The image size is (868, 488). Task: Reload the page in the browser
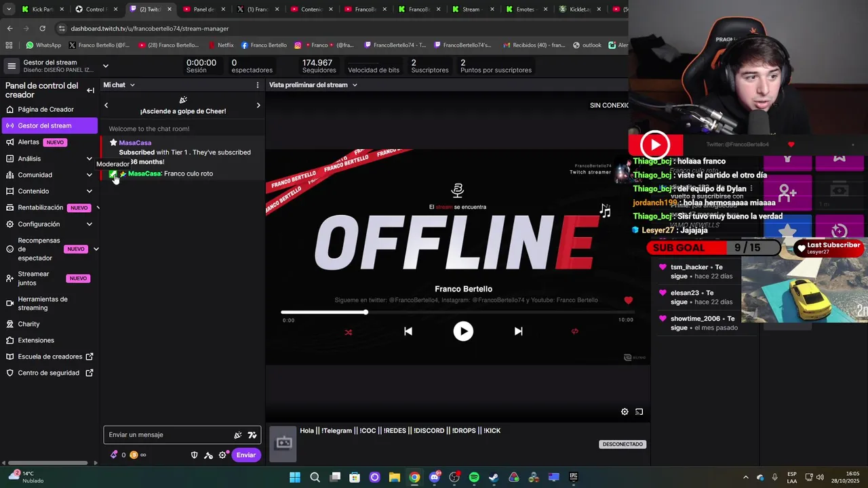[x=42, y=28]
